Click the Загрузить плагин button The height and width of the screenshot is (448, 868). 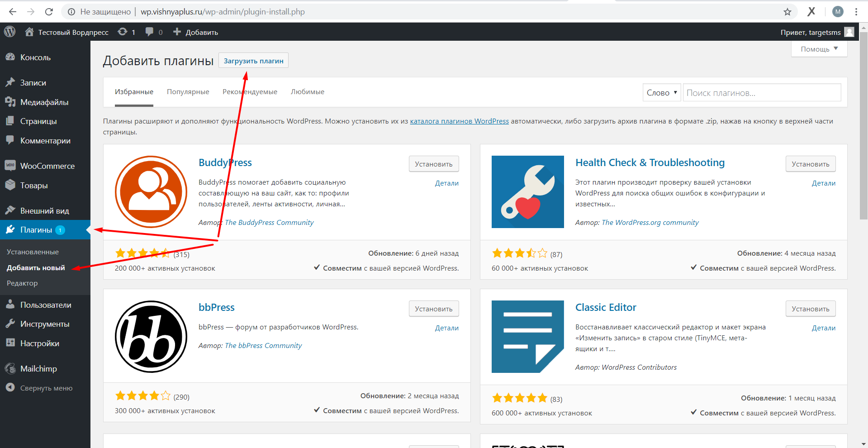coord(253,61)
